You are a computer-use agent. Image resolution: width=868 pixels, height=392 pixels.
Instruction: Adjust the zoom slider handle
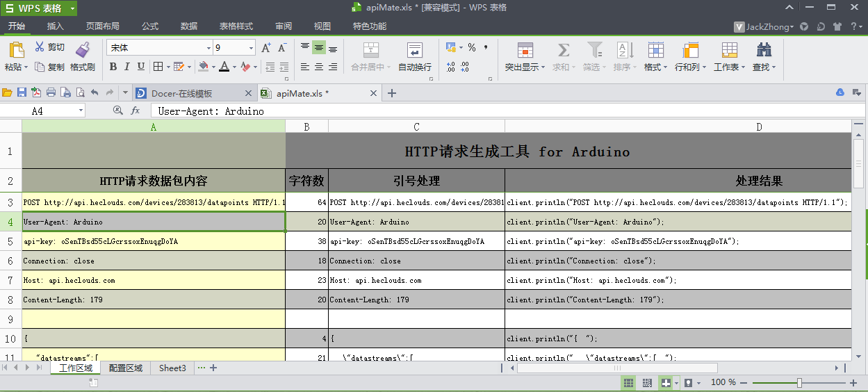click(799, 383)
